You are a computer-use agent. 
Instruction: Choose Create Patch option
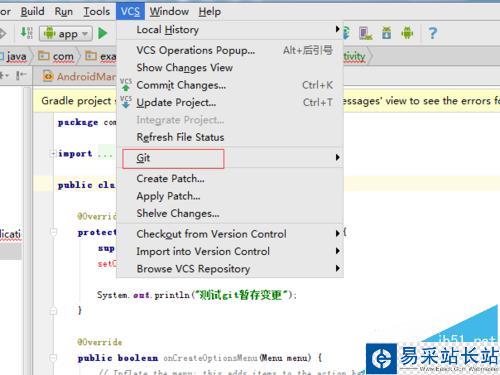(230, 179)
